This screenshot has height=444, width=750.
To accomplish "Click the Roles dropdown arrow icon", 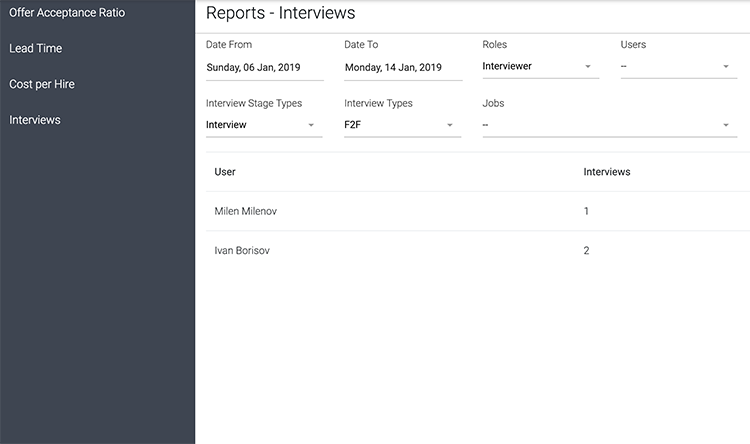I will click(588, 67).
